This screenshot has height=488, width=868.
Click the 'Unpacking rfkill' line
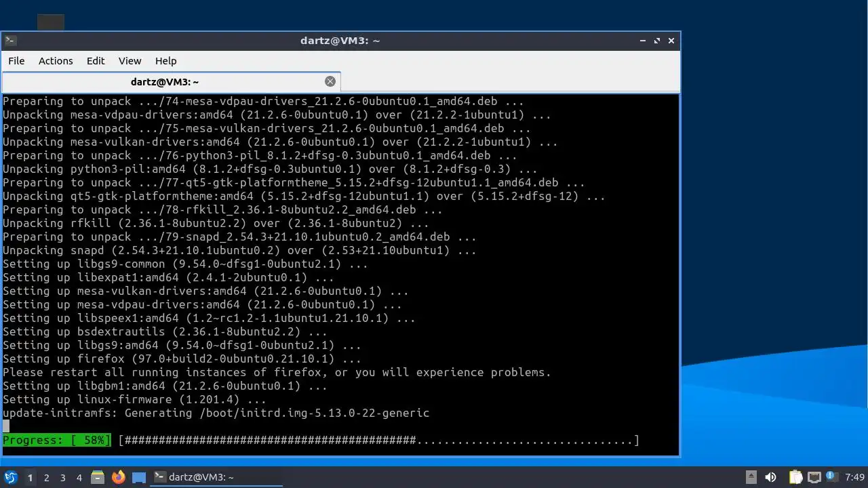216,223
